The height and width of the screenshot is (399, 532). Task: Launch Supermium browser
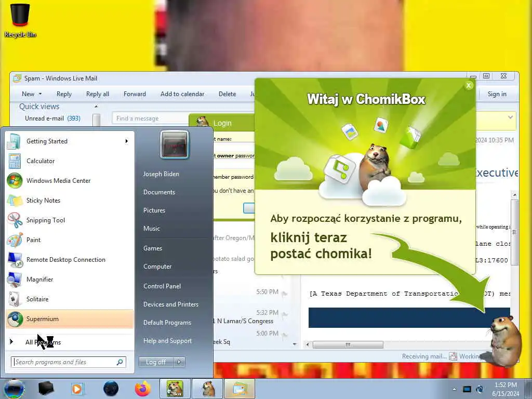pos(70,319)
